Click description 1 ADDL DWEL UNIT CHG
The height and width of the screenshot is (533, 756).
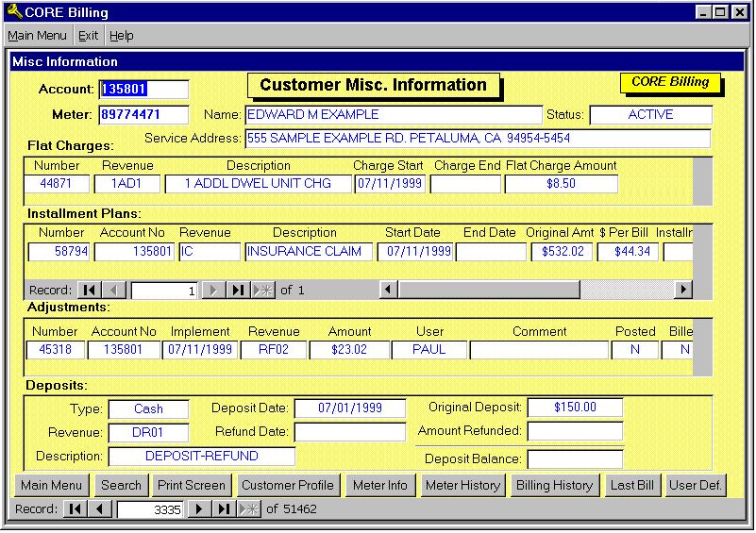[258, 184]
